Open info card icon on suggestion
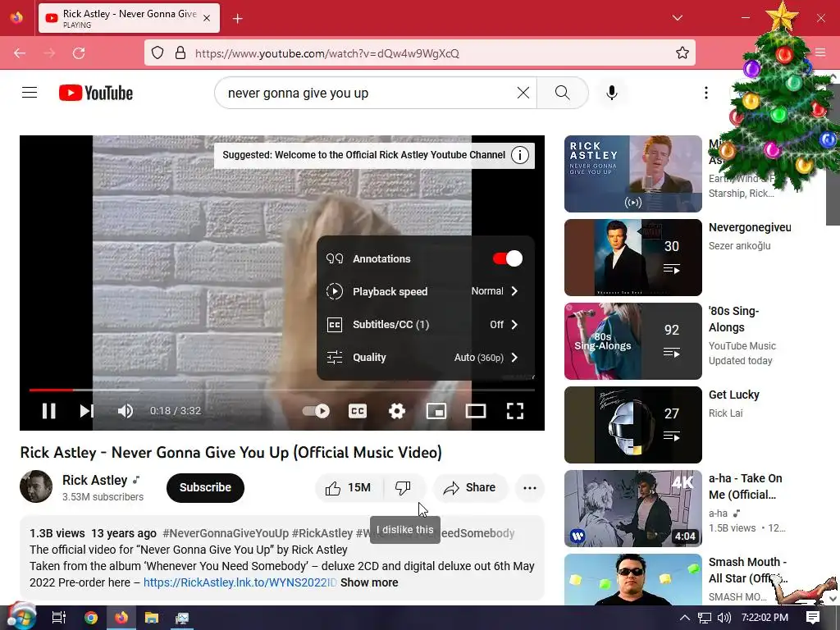Image resolution: width=840 pixels, height=630 pixels. pyautogui.click(x=519, y=155)
